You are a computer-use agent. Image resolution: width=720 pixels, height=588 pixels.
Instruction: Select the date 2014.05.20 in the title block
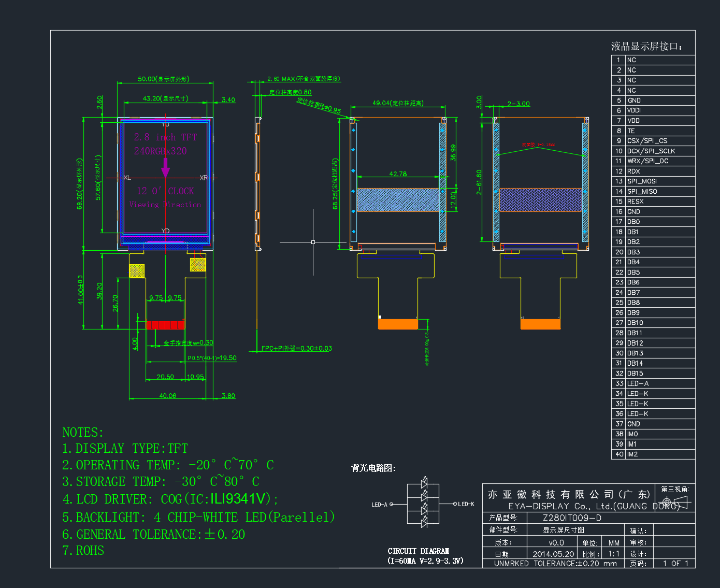point(553,554)
